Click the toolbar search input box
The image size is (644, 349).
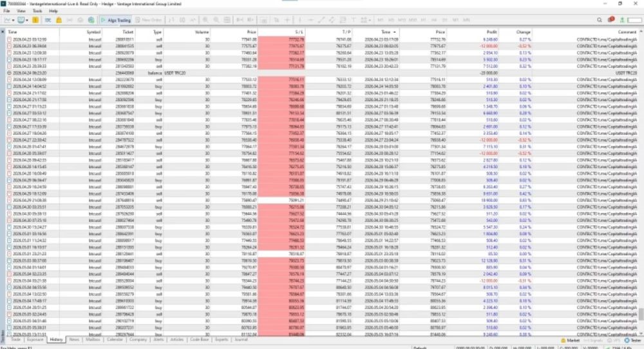pyautogui.click(x=634, y=20)
